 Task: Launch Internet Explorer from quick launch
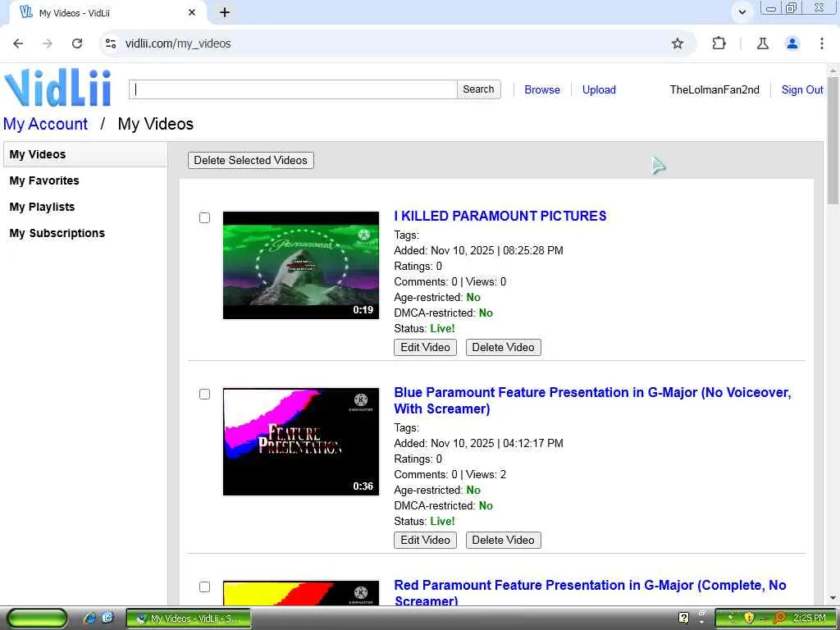(90, 618)
